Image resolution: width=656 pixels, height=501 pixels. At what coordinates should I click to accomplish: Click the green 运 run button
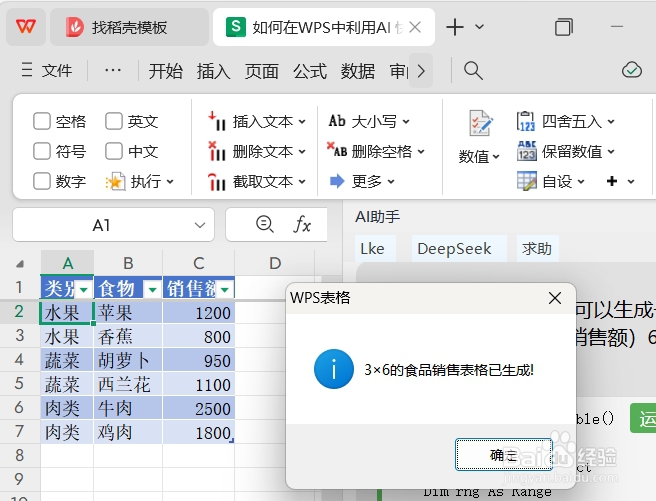[643, 418]
